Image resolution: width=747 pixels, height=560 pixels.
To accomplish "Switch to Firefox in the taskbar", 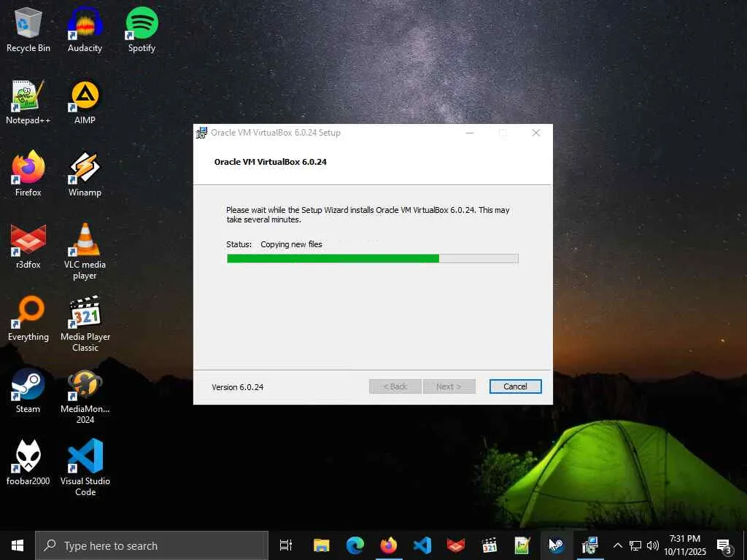I will coord(388,545).
